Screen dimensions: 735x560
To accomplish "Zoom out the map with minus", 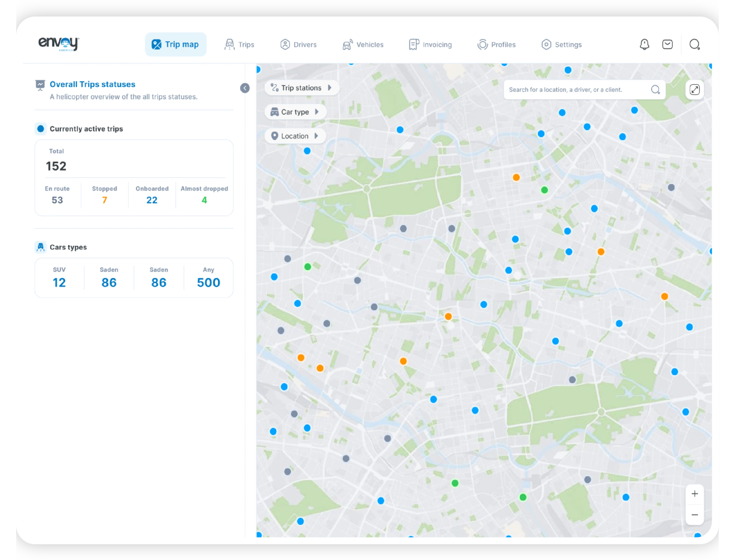I will pos(694,515).
